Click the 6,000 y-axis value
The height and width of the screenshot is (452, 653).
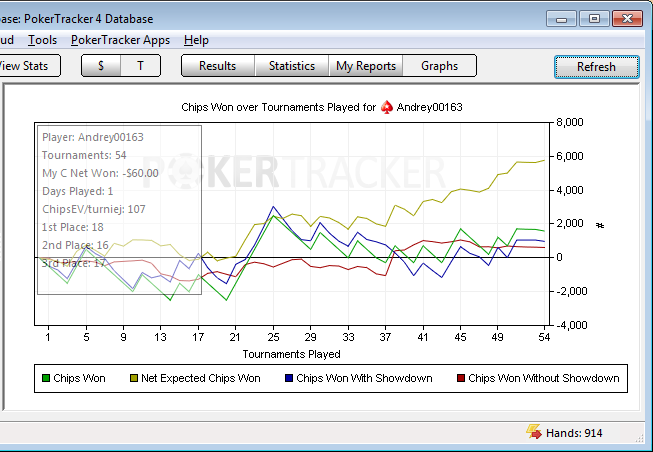click(569, 156)
